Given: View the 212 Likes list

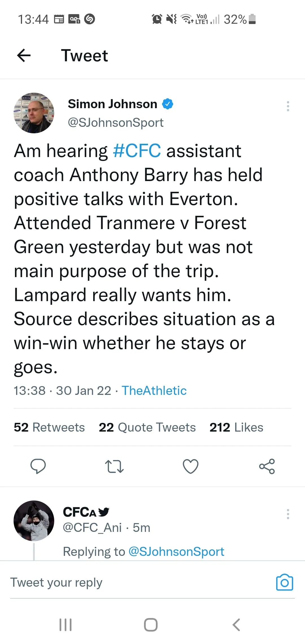Looking at the screenshot, I should point(236,427).
